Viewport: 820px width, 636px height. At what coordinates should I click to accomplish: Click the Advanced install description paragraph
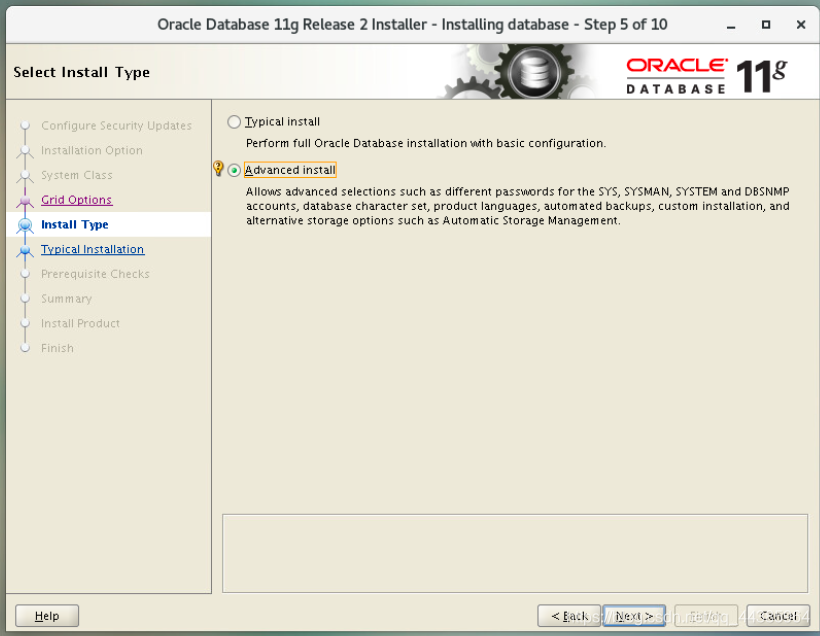pos(518,206)
